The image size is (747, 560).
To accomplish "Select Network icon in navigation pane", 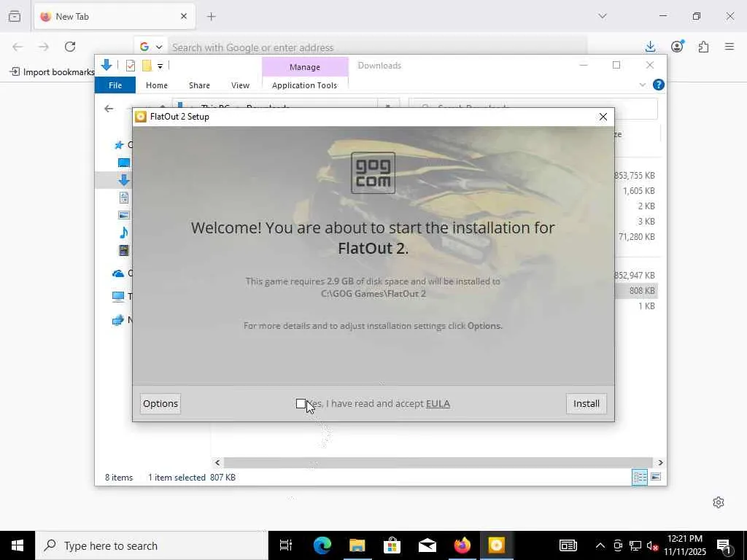I will point(118,320).
